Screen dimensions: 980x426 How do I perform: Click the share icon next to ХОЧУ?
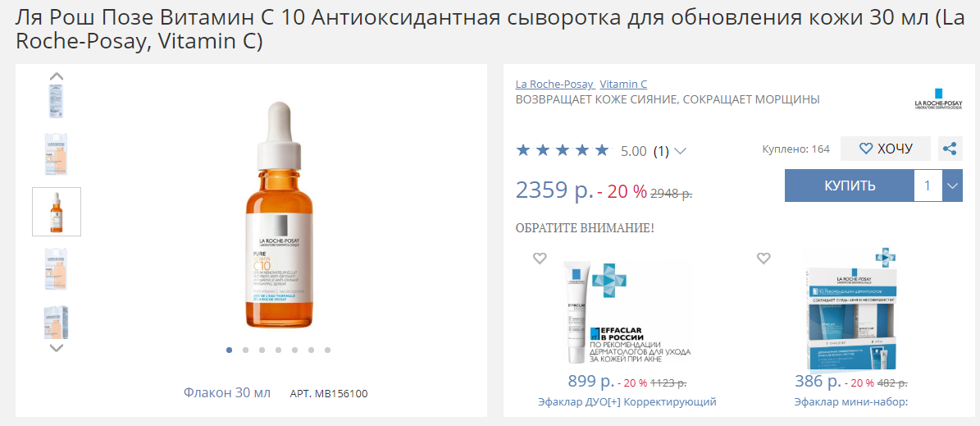[x=950, y=149]
